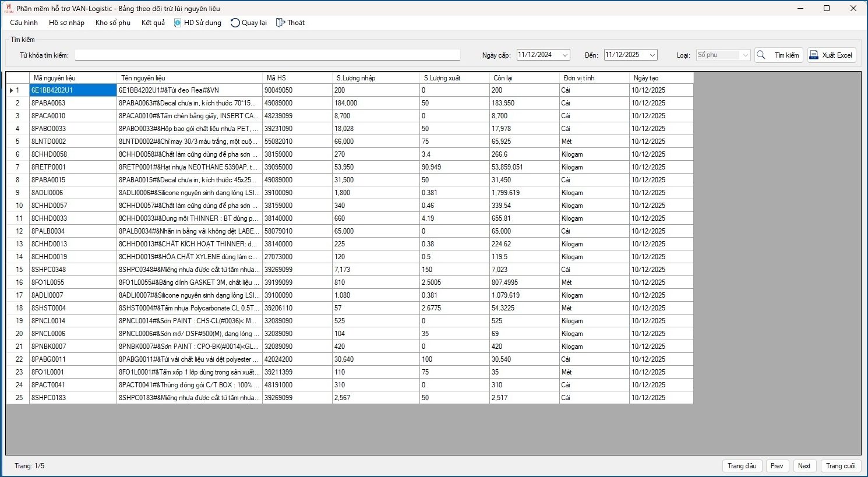
Task: Open the Kho sổ phụ menu
Action: pos(112,23)
